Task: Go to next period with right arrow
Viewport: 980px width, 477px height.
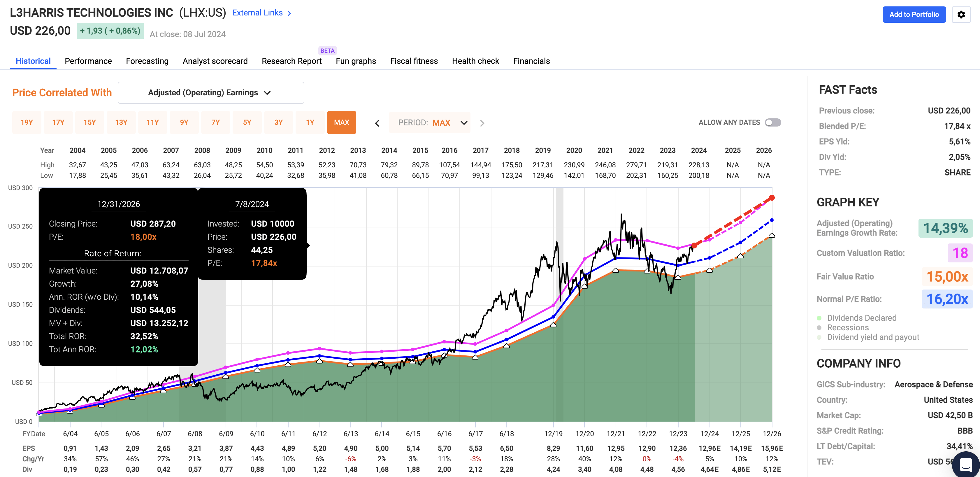Action: coord(482,123)
